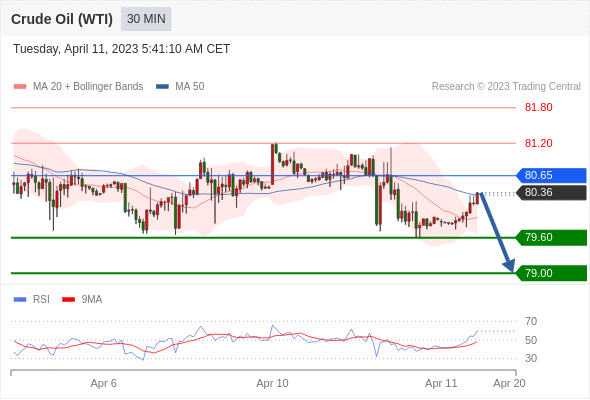590x400 pixels.
Task: Click the Crude Oil (WTI) title
Action: pos(62,19)
